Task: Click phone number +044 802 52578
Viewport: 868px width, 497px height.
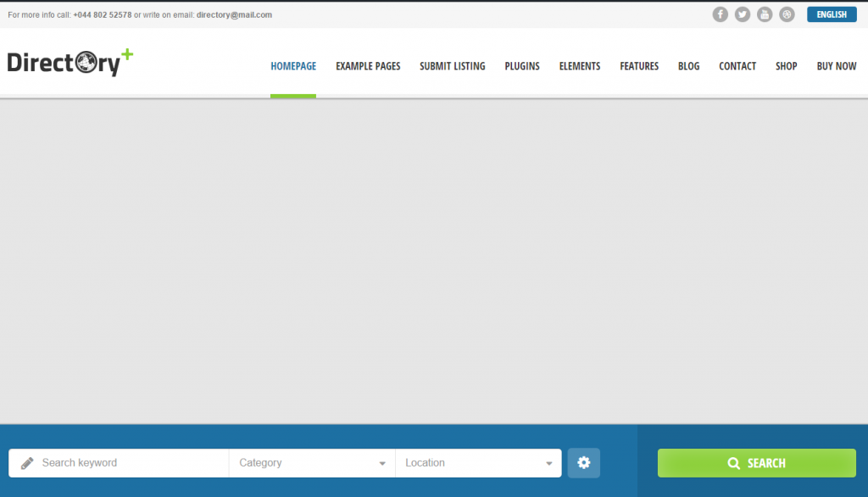Action: coord(103,15)
